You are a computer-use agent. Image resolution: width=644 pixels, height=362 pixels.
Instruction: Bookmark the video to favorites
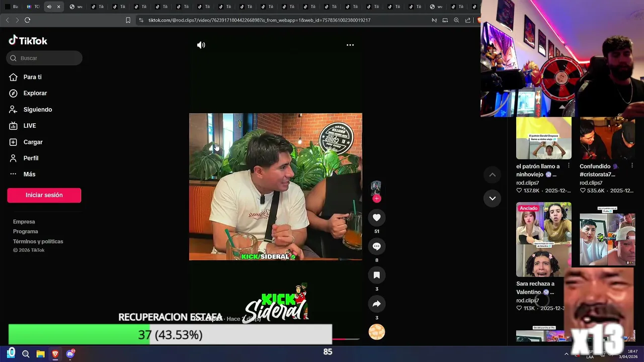(x=376, y=275)
